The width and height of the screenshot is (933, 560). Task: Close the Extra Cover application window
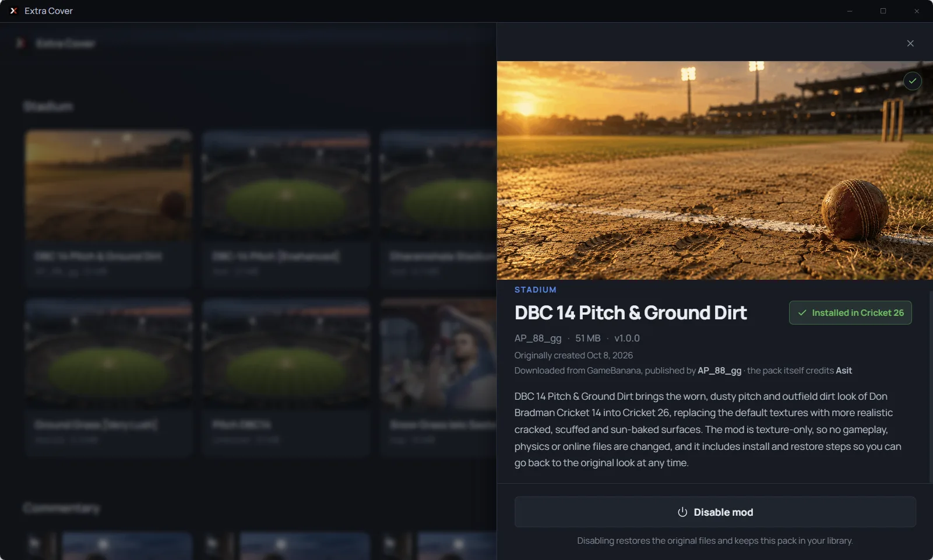[x=917, y=11]
